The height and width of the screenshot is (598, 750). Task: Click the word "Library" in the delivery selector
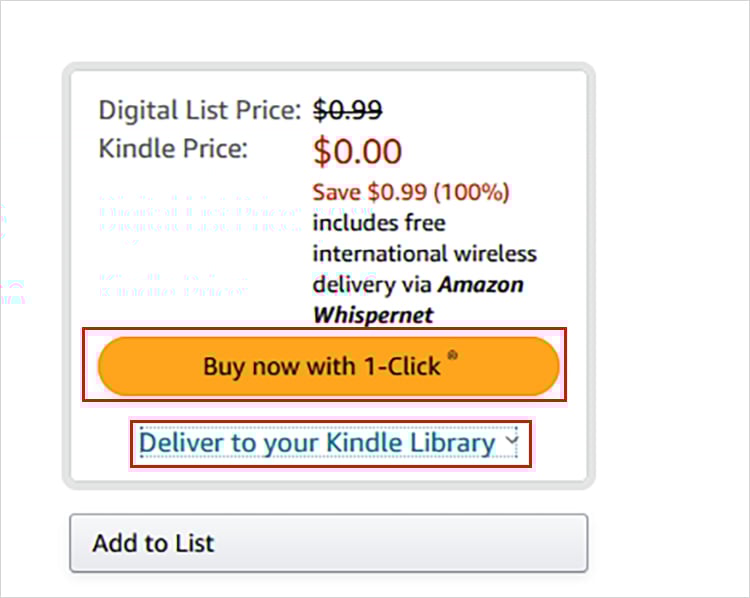click(x=453, y=443)
